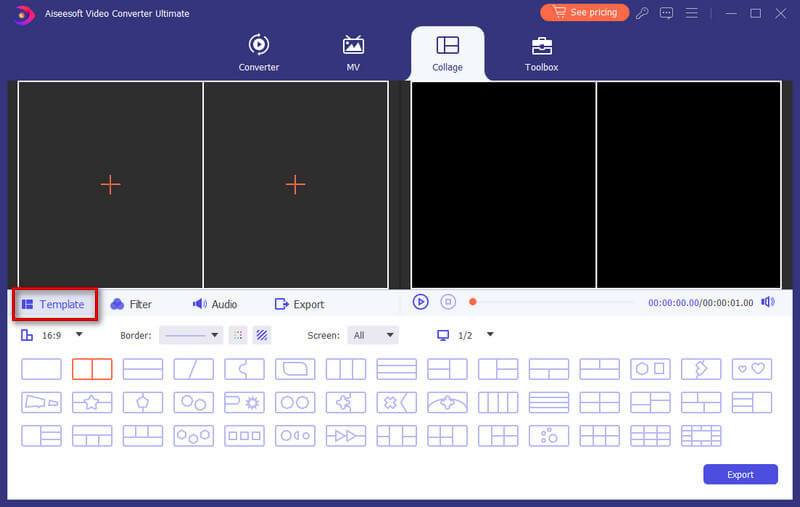
Task: Click the See pricing button
Action: tap(585, 13)
